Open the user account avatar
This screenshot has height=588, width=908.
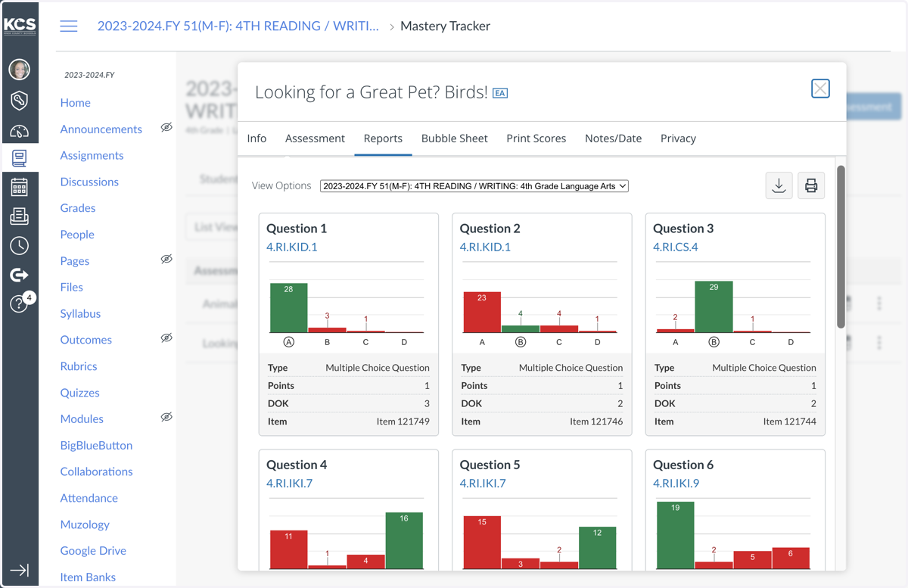tap(20, 70)
